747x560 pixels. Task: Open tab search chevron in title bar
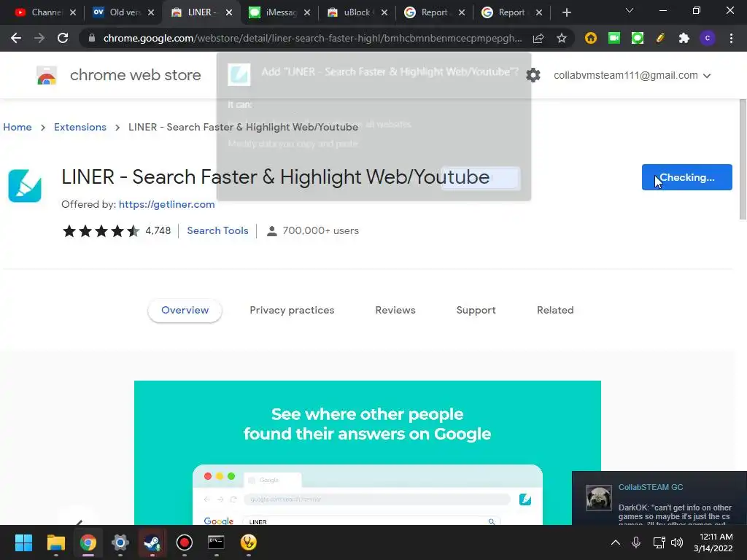click(630, 10)
